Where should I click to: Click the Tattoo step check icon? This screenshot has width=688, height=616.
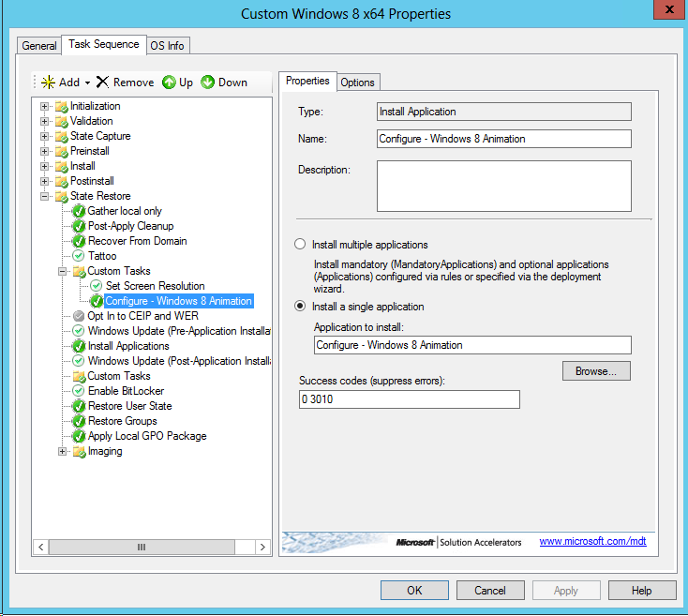(79, 256)
